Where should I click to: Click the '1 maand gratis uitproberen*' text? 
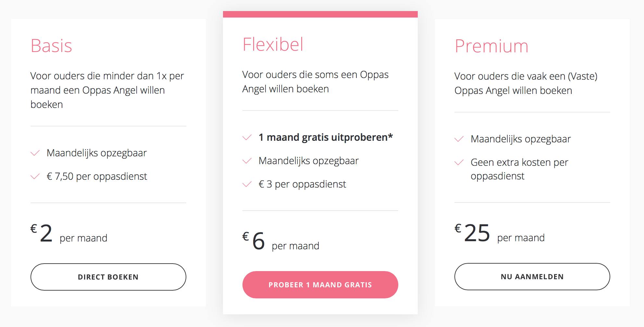pos(326,137)
